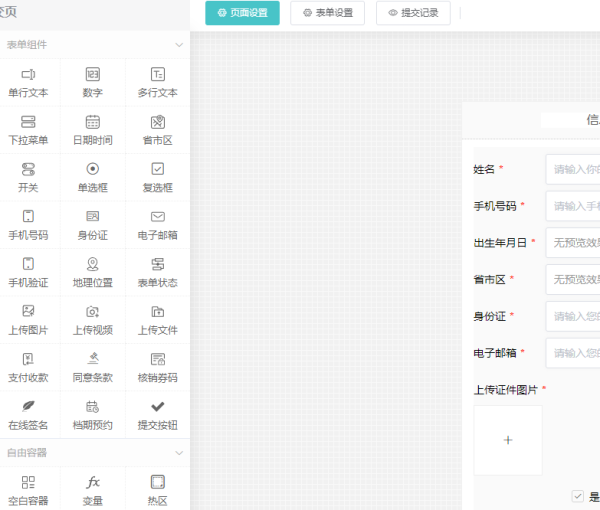600x510 pixels.
Task: Pick the 身份证 ID card component in the palette
Action: click(x=93, y=225)
